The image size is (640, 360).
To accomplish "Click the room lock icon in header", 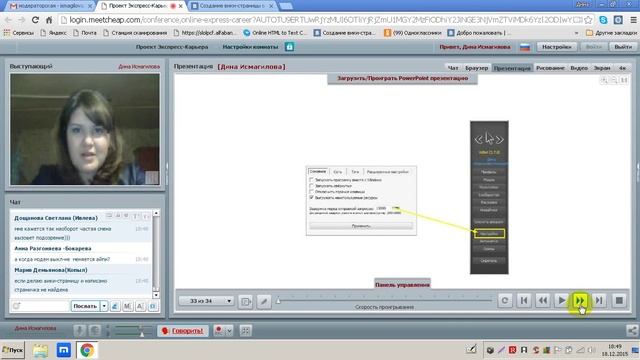I will coord(289,47).
